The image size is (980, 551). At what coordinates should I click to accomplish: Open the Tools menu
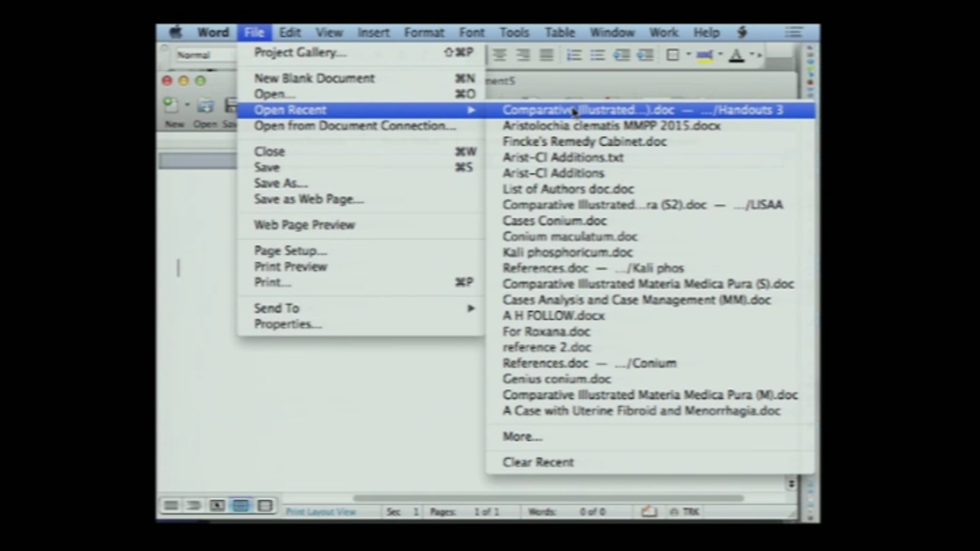pos(514,33)
